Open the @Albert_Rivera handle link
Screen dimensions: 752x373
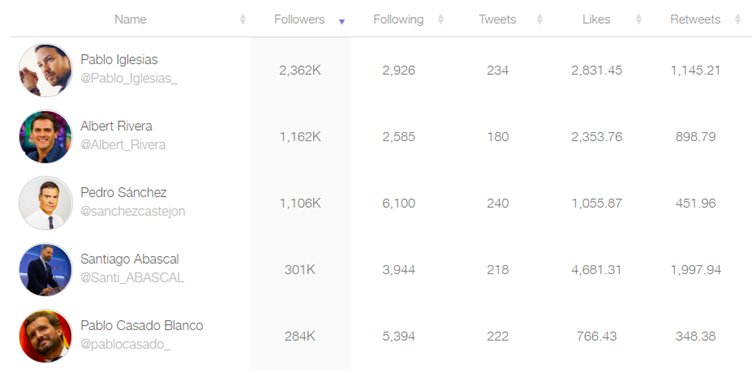(x=123, y=145)
